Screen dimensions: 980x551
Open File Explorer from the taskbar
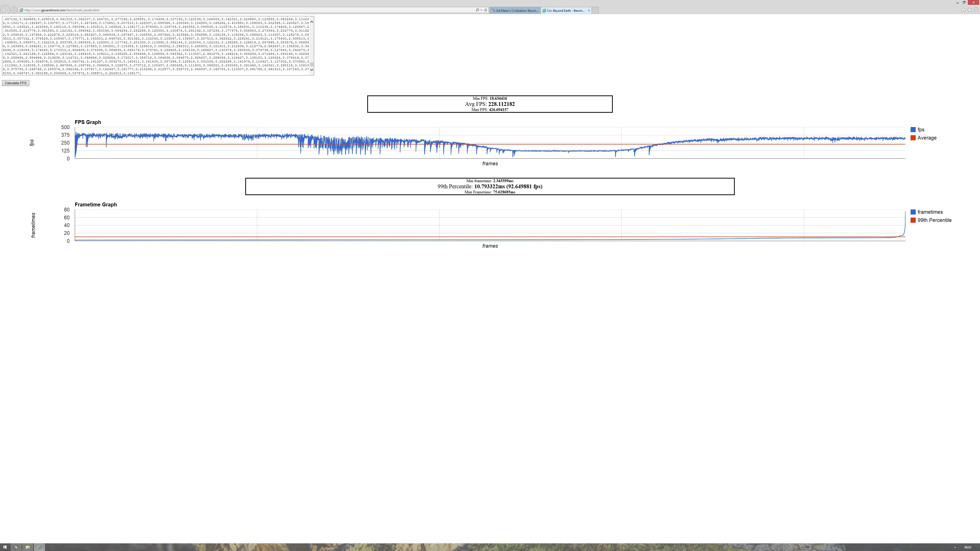pyautogui.click(x=28, y=547)
